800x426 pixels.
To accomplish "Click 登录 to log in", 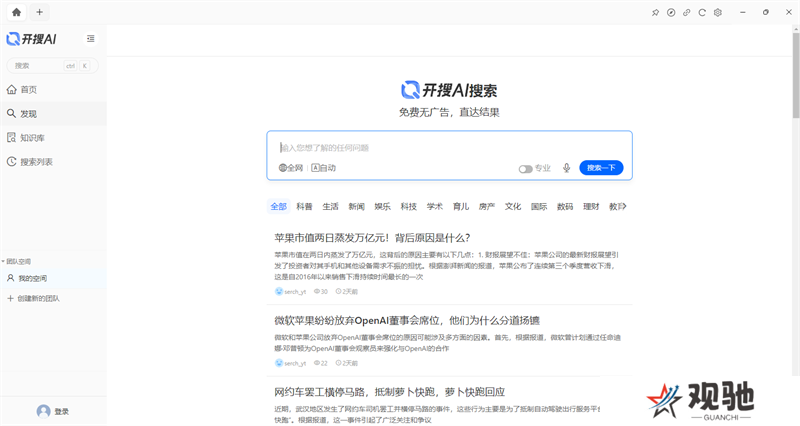I will coord(61,411).
